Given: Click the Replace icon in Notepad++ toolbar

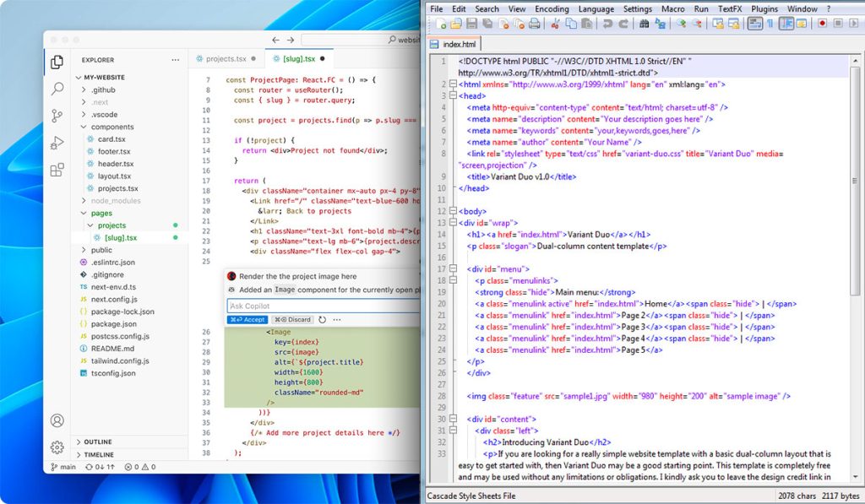Looking at the screenshot, I should tap(660, 23).
